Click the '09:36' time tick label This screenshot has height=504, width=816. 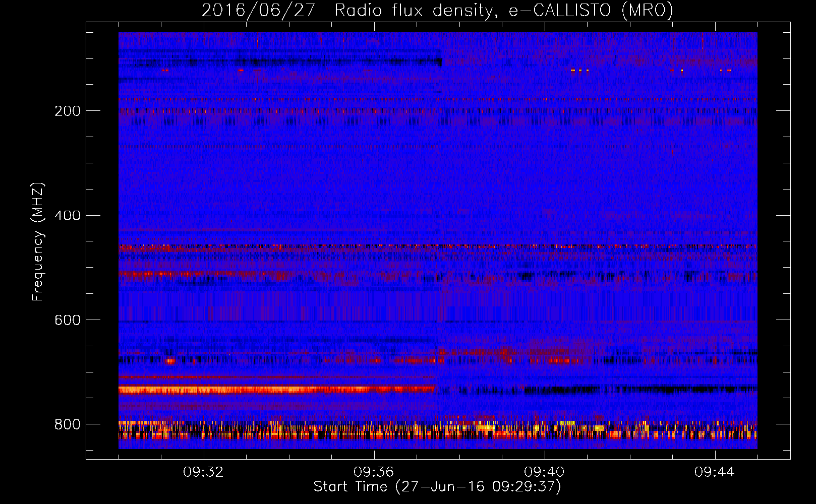(x=374, y=472)
